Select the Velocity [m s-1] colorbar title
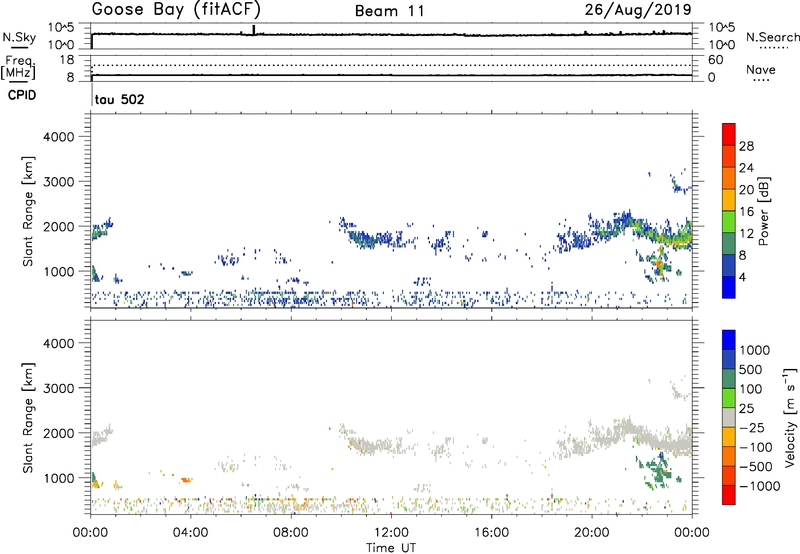800x554 pixels. pos(790,417)
